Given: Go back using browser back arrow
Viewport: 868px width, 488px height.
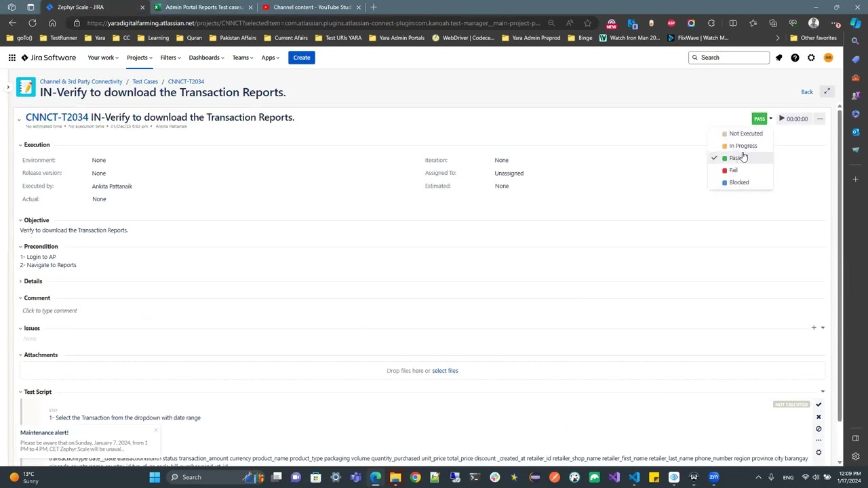Looking at the screenshot, I should pos(13,23).
